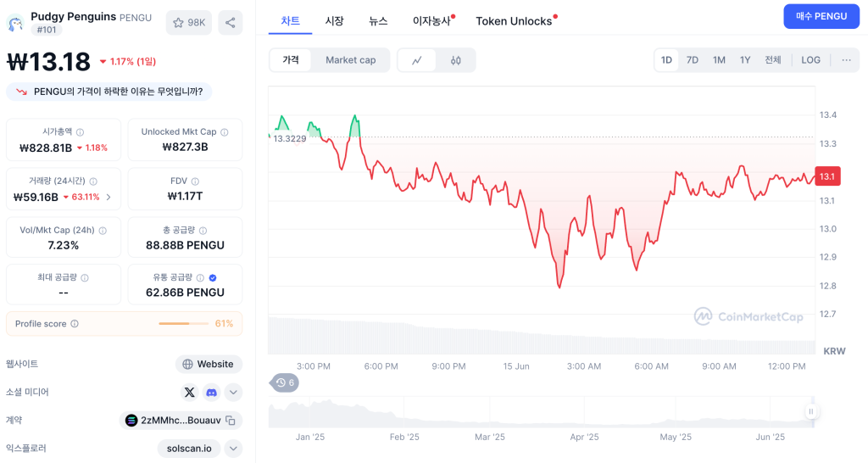Switch chart to candlestick view icon

point(455,60)
